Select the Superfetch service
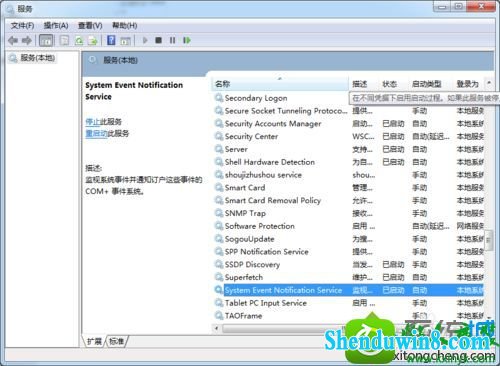This screenshot has height=366, width=500. coord(244,277)
